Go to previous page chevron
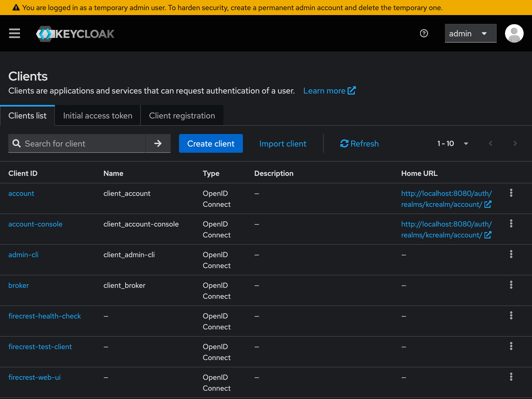This screenshot has width=532, height=399. [x=490, y=143]
